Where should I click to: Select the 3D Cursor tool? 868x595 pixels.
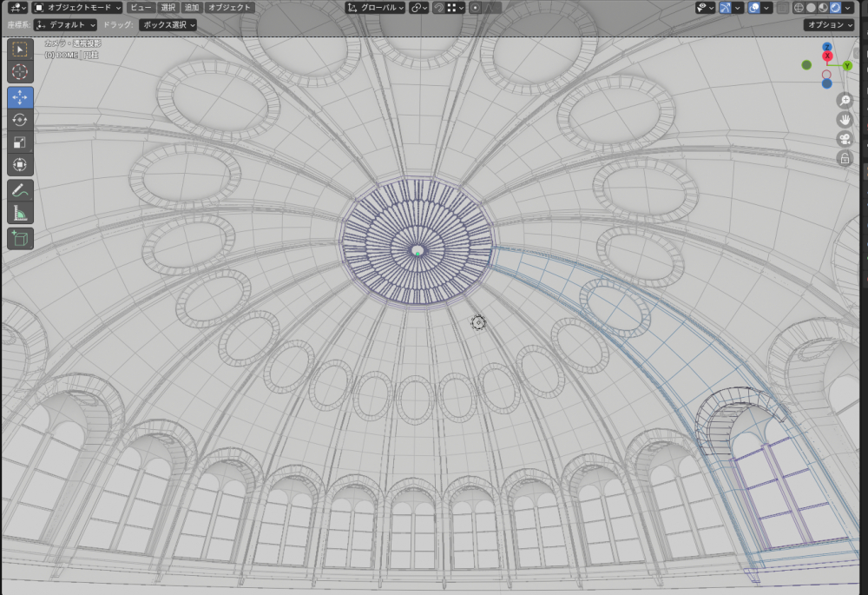coord(20,72)
